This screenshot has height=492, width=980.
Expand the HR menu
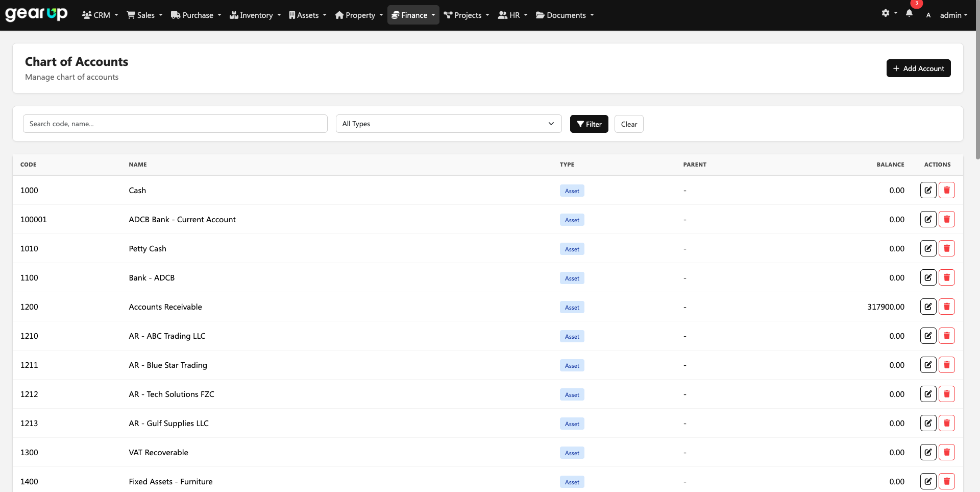click(x=512, y=15)
